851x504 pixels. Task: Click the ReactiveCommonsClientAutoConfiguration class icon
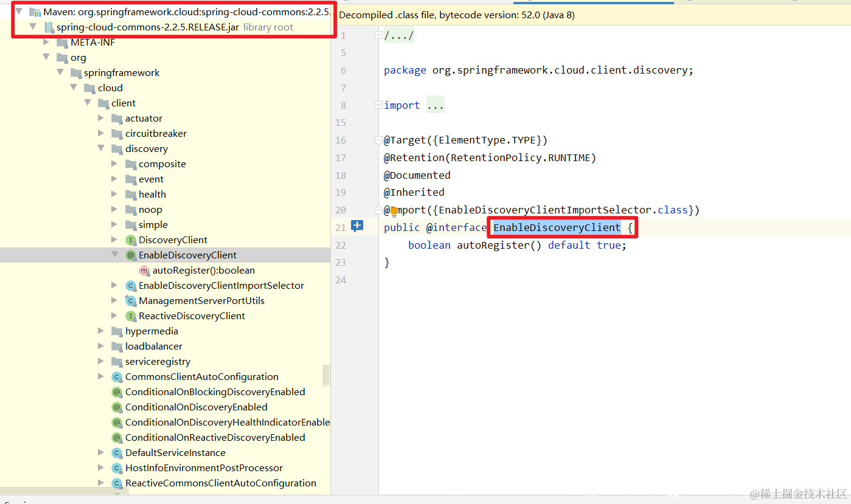pos(117,483)
